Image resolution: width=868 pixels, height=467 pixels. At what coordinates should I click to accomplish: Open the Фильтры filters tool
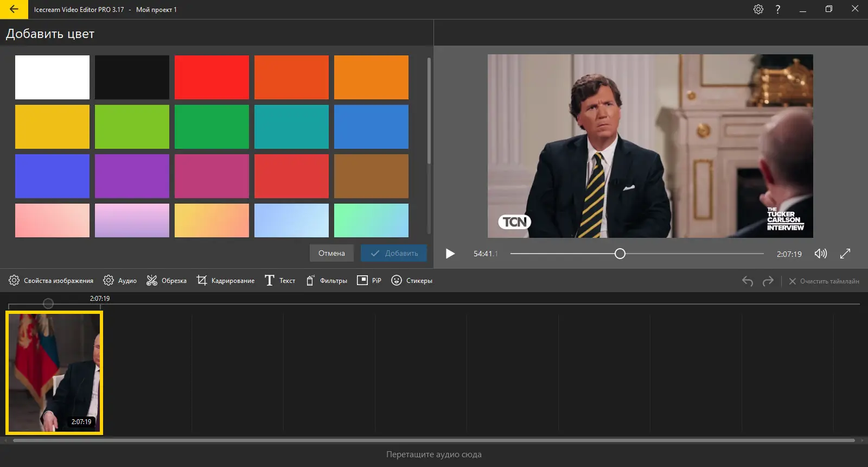click(327, 281)
